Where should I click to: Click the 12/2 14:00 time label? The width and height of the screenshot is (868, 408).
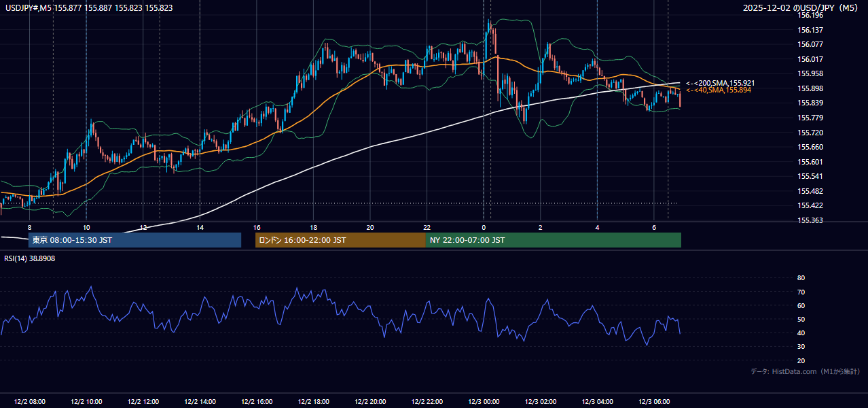tap(200, 402)
